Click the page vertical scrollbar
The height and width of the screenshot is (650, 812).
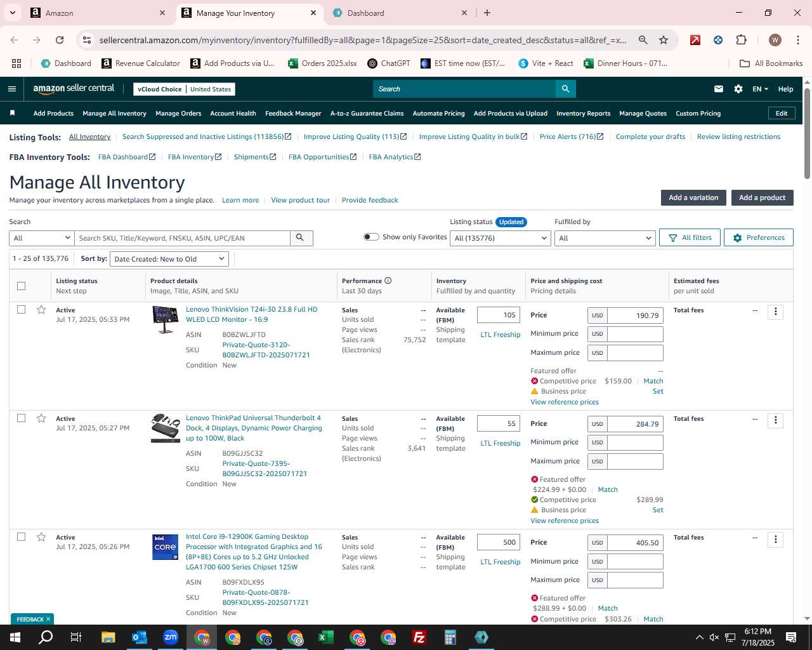tap(807, 133)
